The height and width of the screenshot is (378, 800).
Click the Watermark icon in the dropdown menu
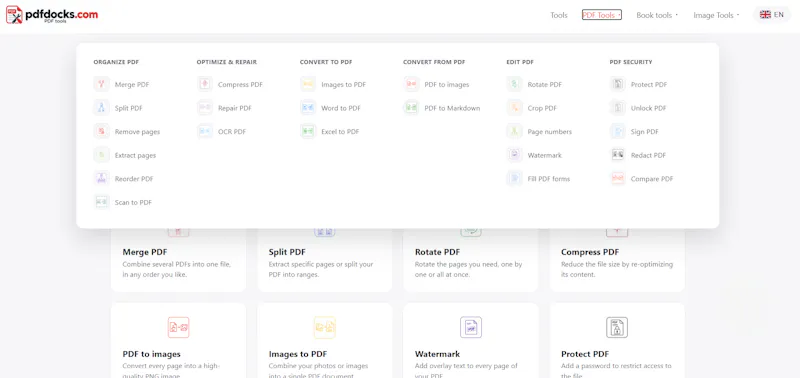coord(515,155)
